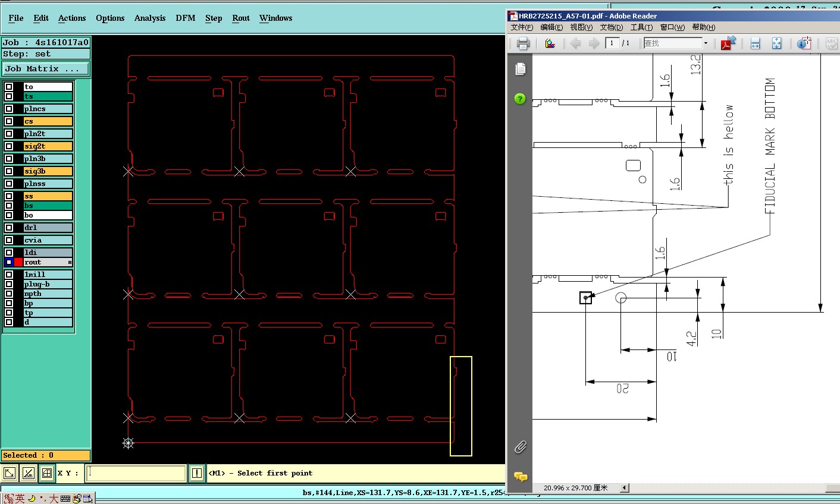Click the print icon in Adobe Reader
Viewport: 840px width, 504px height.
523,43
